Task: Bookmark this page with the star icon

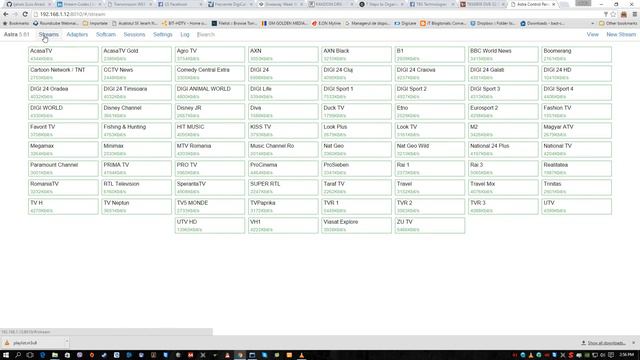Action: tap(613, 14)
